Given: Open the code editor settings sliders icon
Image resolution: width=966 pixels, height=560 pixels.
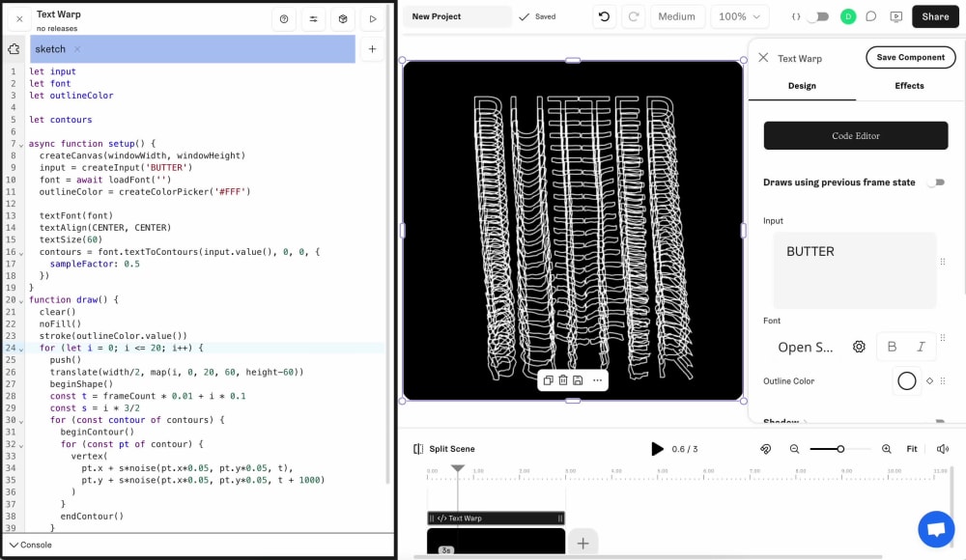Looking at the screenshot, I should [314, 19].
